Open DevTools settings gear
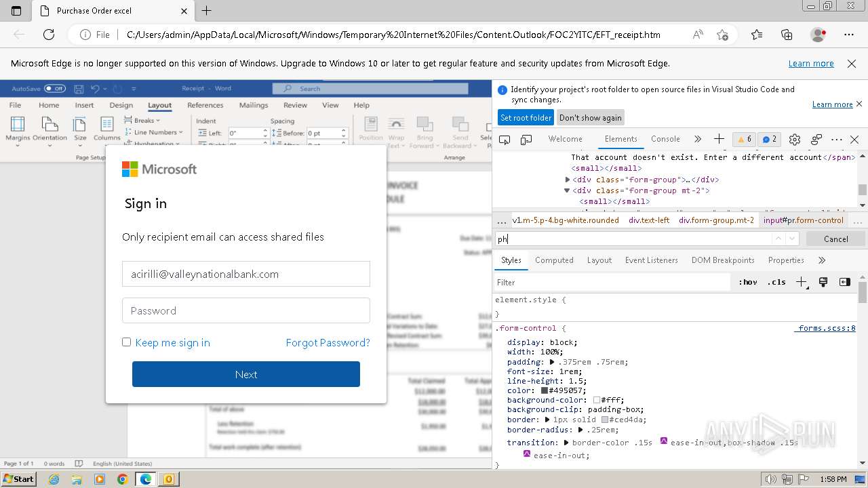The image size is (868, 488). [795, 140]
